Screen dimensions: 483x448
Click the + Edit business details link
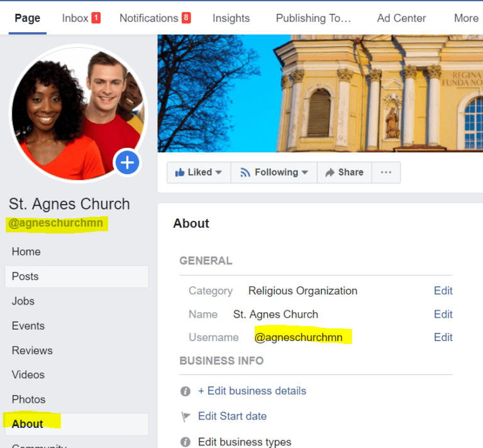coord(252,391)
